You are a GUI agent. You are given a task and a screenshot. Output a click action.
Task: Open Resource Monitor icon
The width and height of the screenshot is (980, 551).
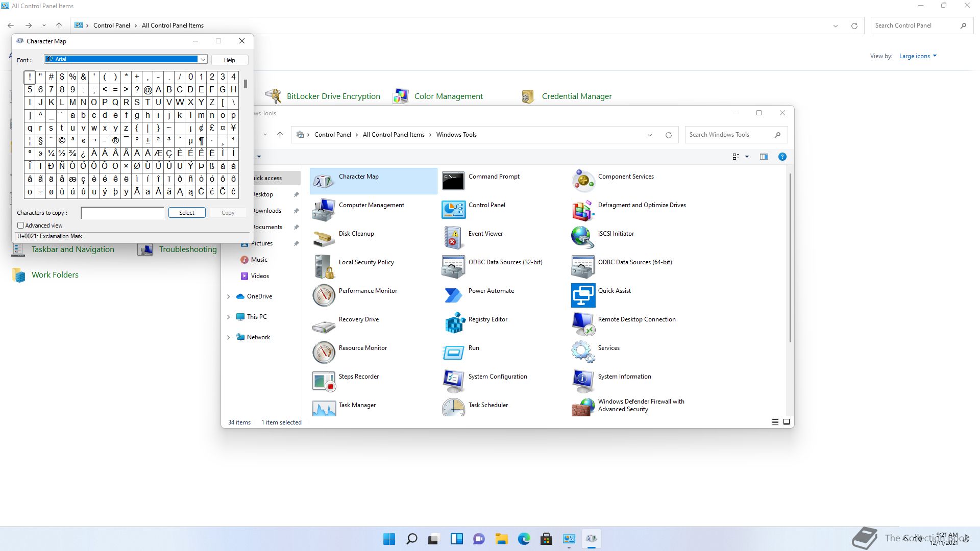[324, 352]
